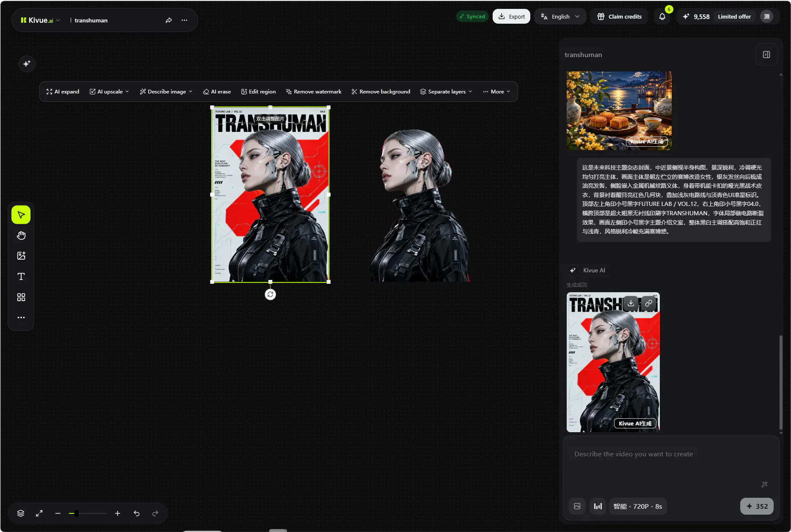Attach reference image in prompt box
The image size is (791, 532).
(x=577, y=506)
